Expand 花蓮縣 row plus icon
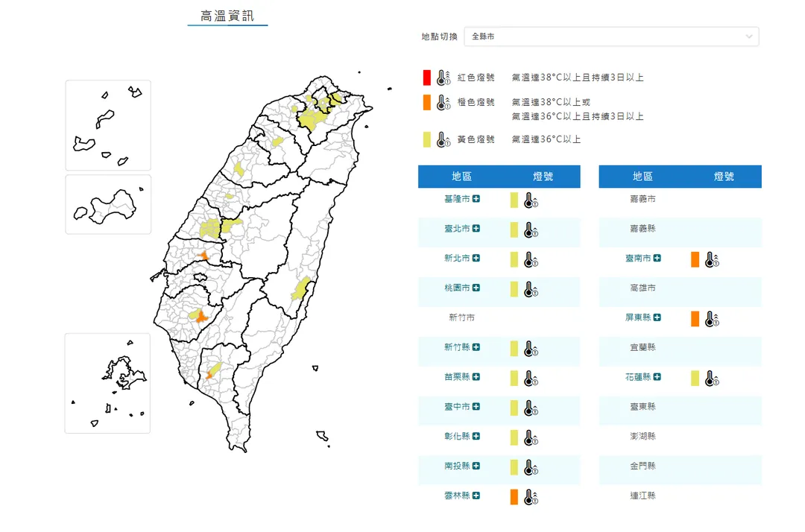 pyautogui.click(x=657, y=377)
